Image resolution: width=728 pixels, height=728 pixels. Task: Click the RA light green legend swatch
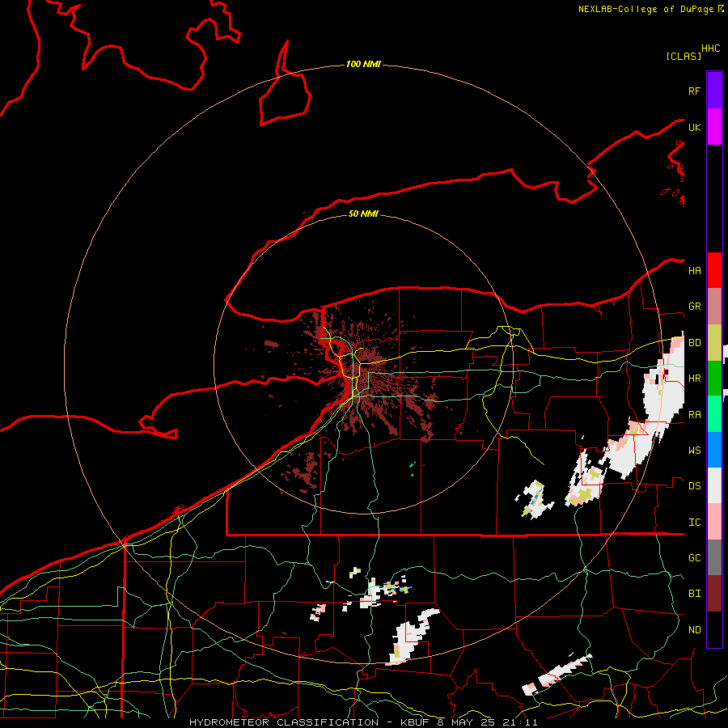pyautogui.click(x=714, y=414)
